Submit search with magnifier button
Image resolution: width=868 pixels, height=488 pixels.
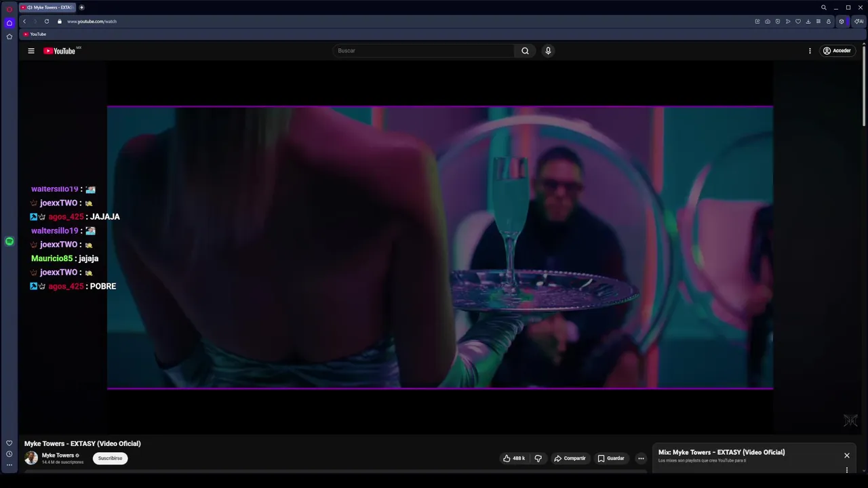(x=525, y=51)
